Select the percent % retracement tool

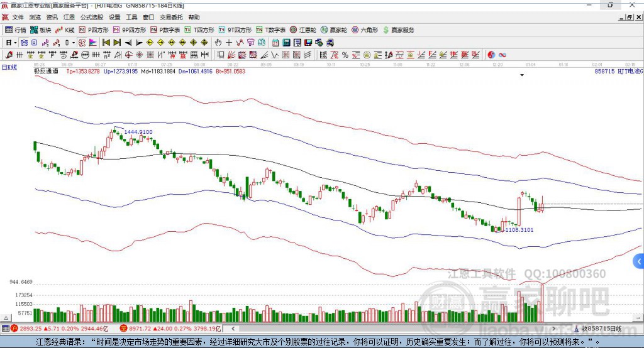tap(345, 55)
